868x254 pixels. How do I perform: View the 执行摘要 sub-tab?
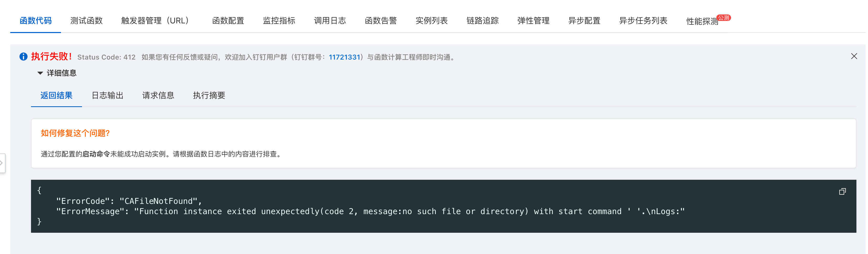[209, 96]
